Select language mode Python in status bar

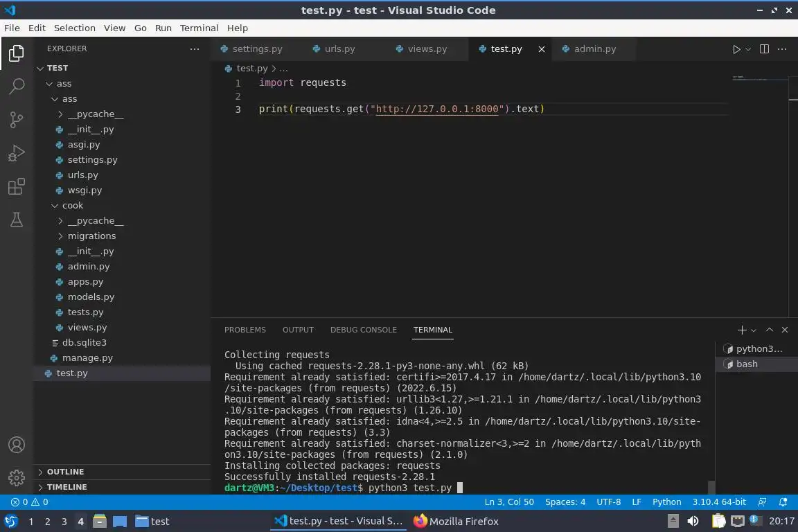click(x=666, y=502)
